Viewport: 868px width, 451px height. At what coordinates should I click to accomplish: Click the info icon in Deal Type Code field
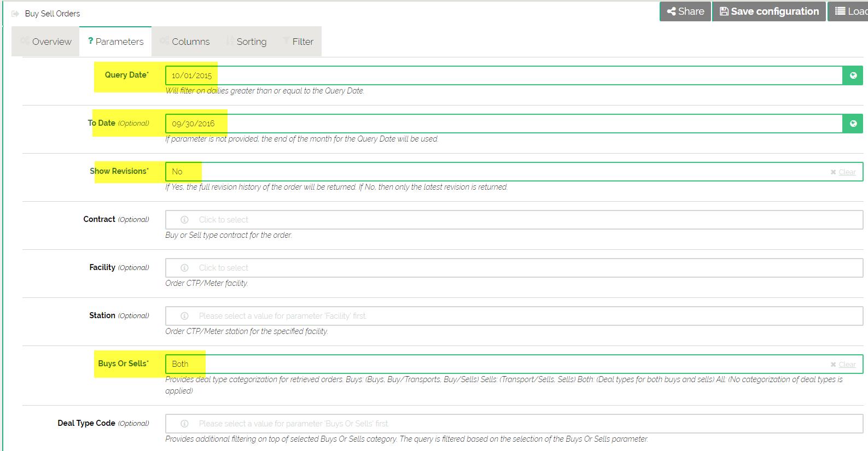point(185,424)
